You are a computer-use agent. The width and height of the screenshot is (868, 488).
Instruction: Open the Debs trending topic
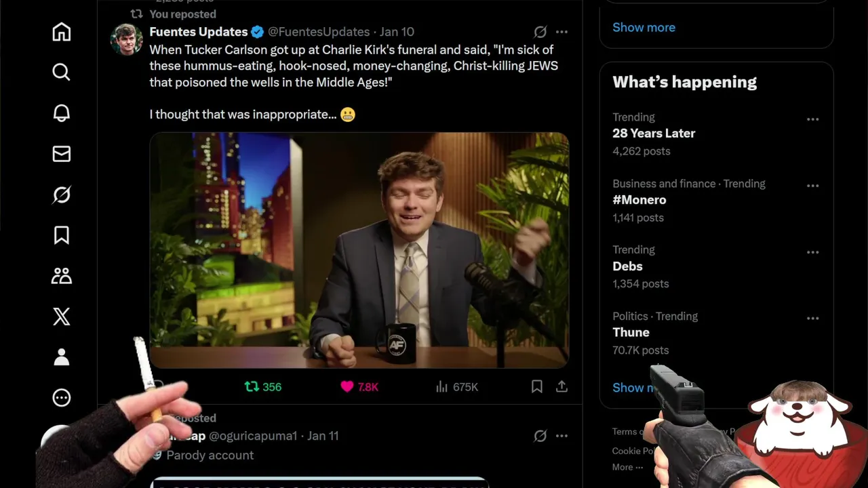click(x=627, y=266)
